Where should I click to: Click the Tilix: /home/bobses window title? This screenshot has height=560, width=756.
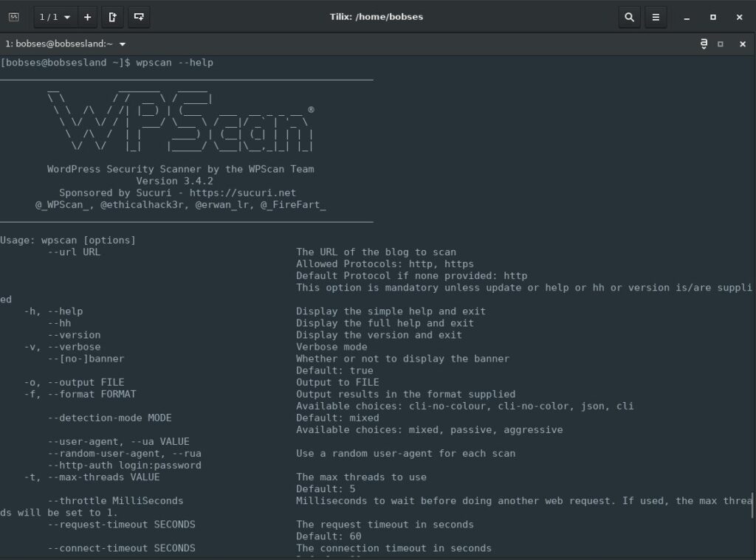pos(377,17)
